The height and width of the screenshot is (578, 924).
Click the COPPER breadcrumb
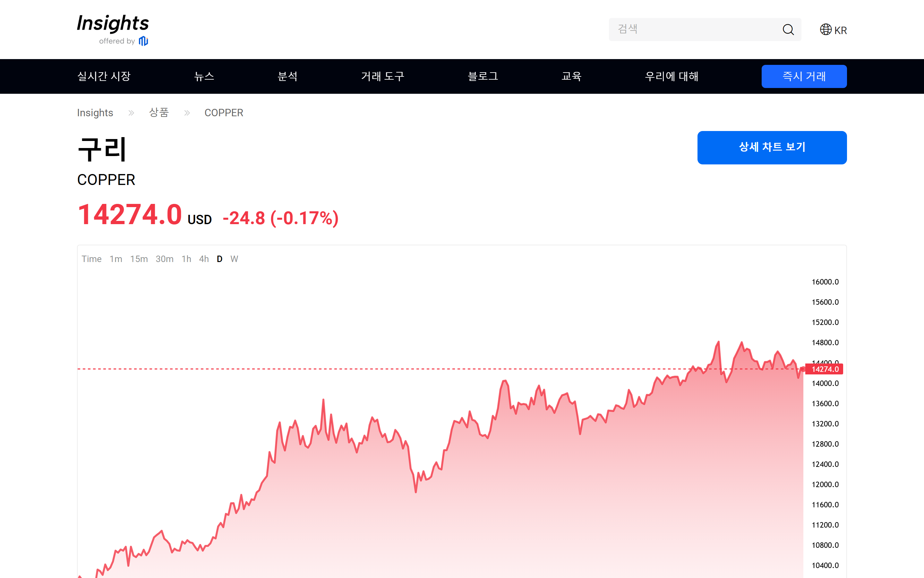224,113
